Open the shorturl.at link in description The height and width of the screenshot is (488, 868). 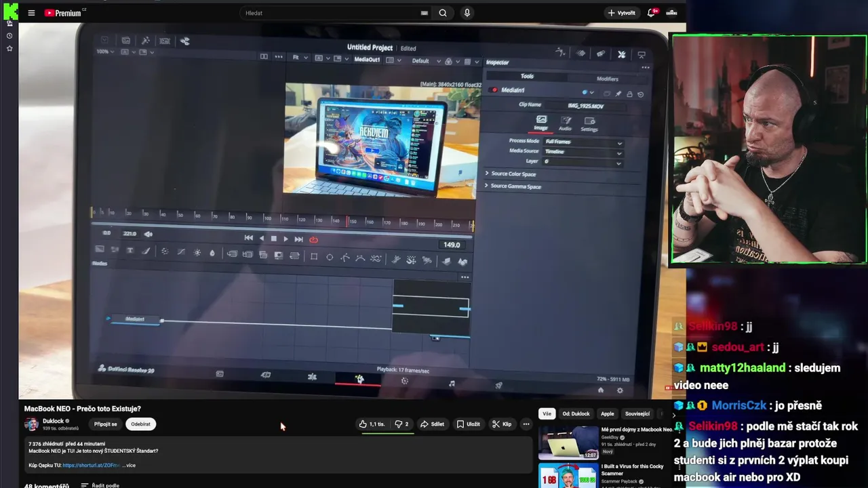pos(92,466)
